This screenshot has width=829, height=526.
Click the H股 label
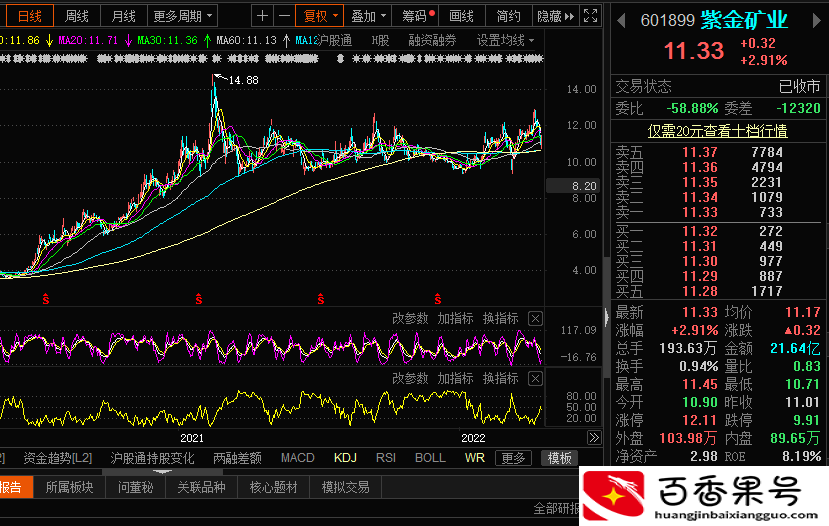(x=380, y=40)
